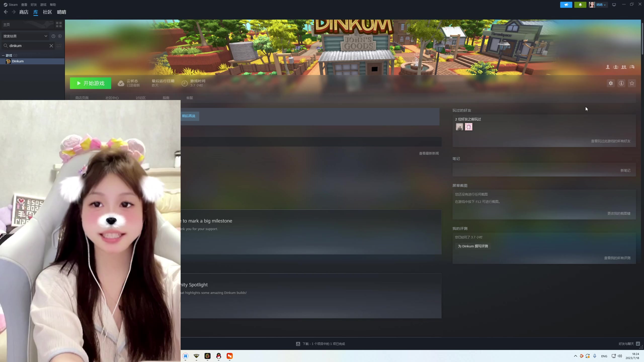The image size is (644, 362).
Task: Open the green notifications bell
Action: point(580,5)
